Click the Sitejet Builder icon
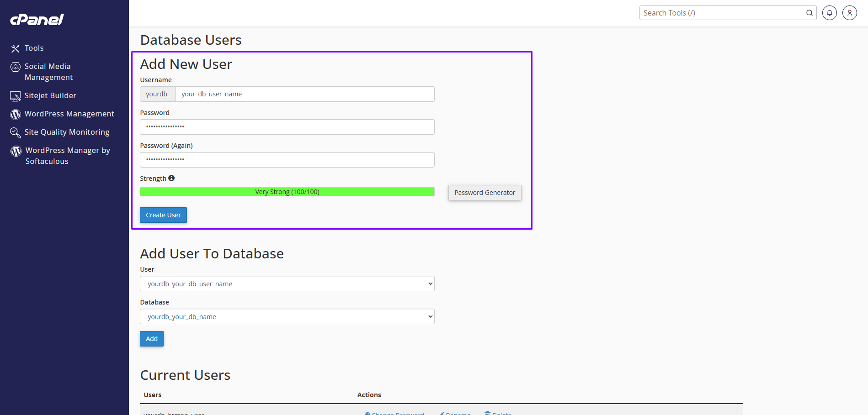868x415 pixels. tap(16, 96)
